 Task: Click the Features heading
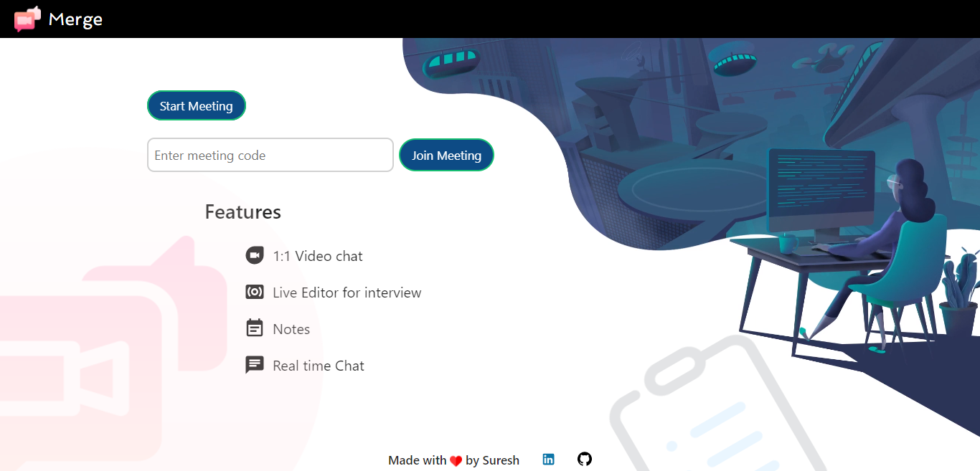coord(243,211)
